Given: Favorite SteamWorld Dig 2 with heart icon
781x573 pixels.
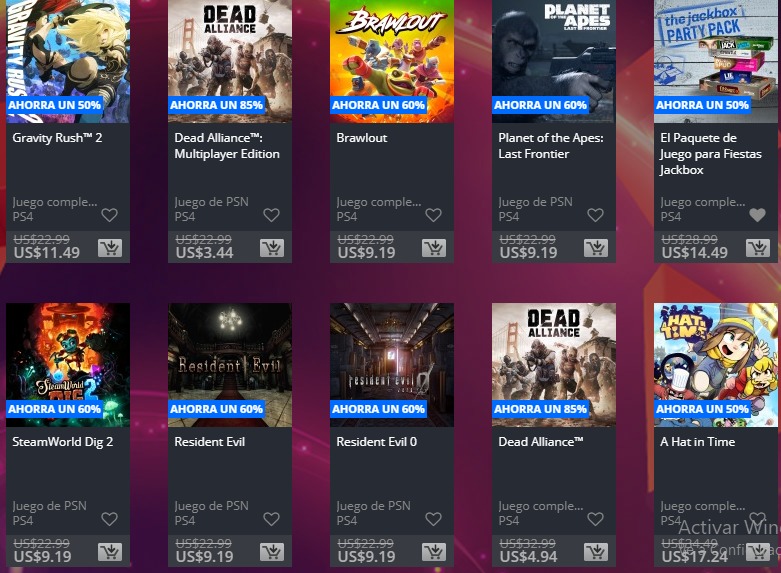Looking at the screenshot, I should coord(110,519).
